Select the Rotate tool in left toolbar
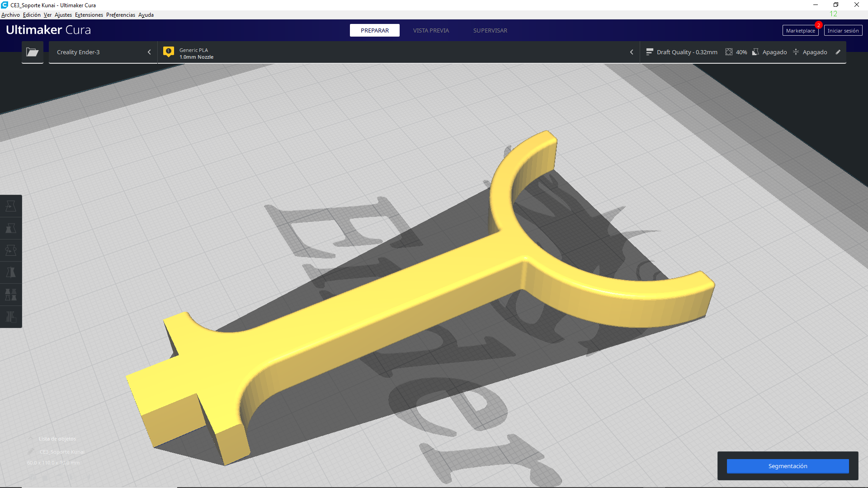 (x=11, y=250)
